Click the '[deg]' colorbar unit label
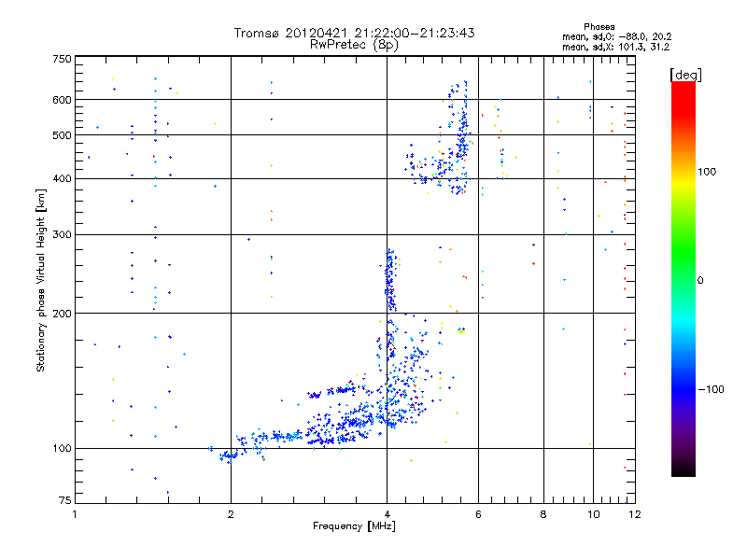This screenshot has width=747, height=560. point(685,75)
